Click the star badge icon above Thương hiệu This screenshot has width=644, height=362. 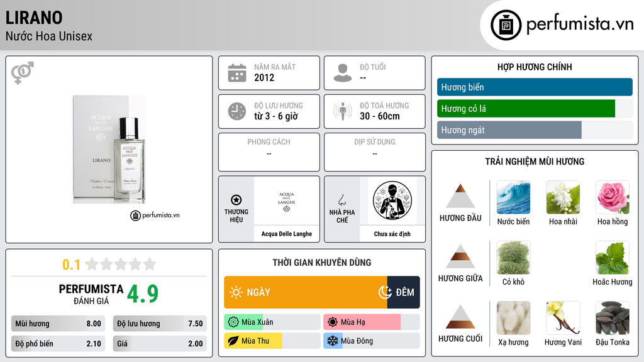[236, 200]
